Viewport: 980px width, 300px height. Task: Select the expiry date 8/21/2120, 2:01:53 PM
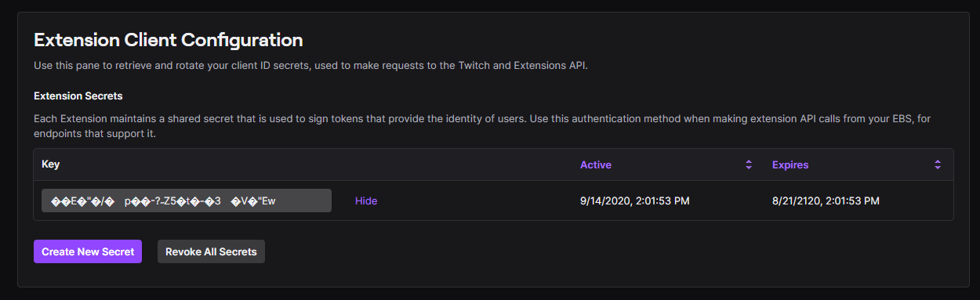coord(826,201)
